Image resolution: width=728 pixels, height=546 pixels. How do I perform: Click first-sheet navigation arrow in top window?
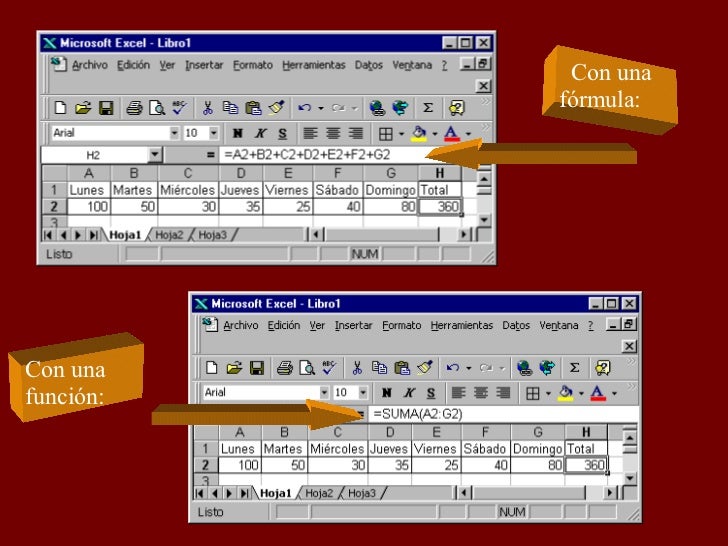pyautogui.click(x=48, y=235)
